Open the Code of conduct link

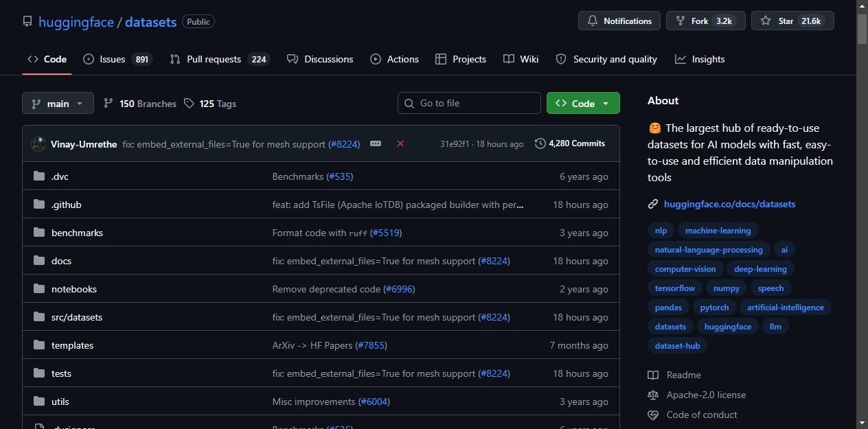tap(702, 415)
